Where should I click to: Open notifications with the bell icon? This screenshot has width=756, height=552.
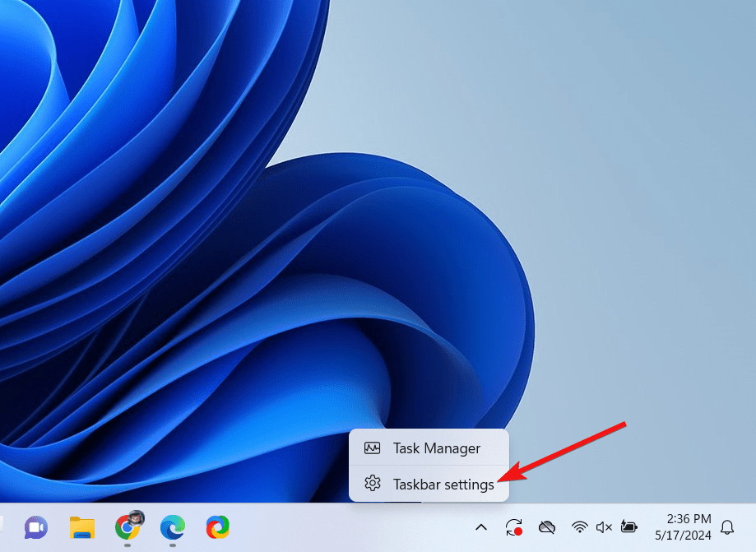[x=727, y=527]
